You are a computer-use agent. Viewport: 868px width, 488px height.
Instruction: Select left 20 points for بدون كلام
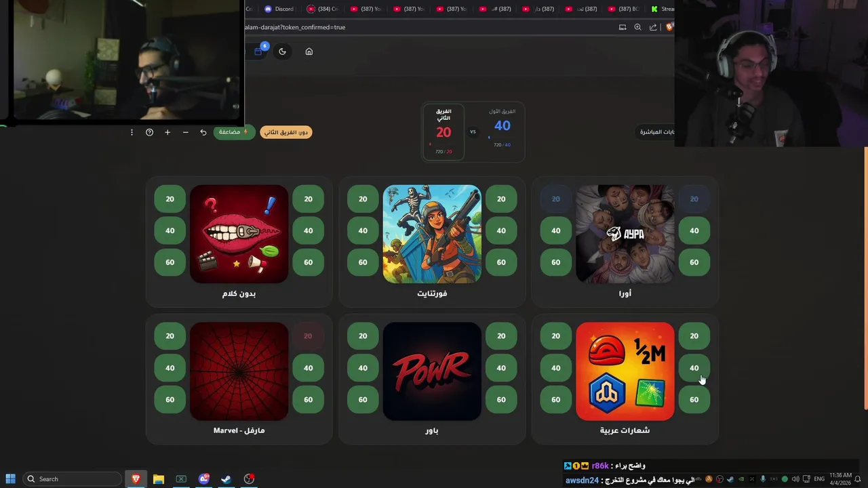point(170,199)
